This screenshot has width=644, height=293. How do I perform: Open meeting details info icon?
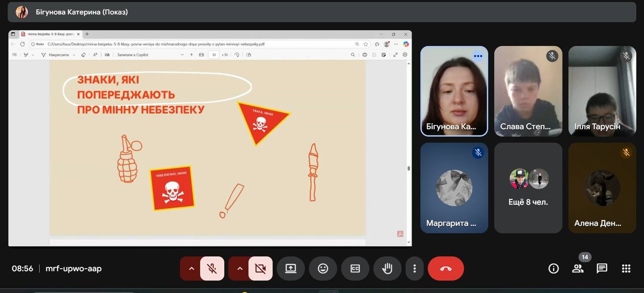click(x=553, y=268)
